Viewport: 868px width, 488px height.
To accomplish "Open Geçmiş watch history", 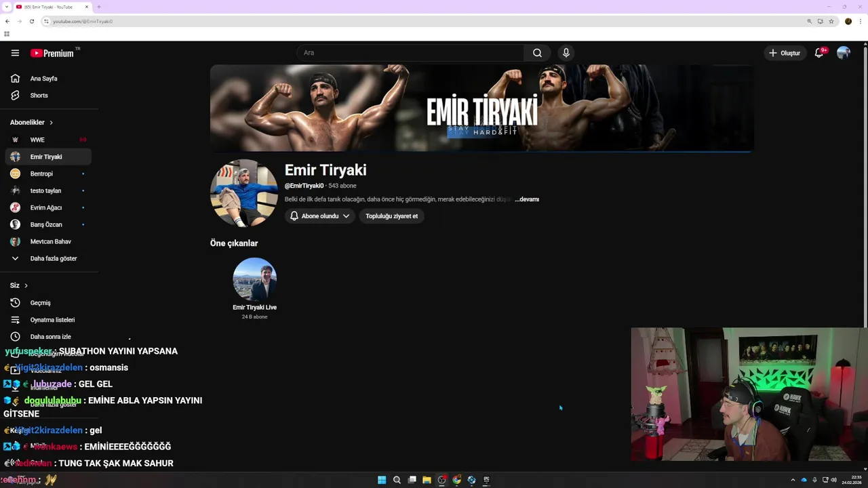I will pyautogui.click(x=47, y=303).
